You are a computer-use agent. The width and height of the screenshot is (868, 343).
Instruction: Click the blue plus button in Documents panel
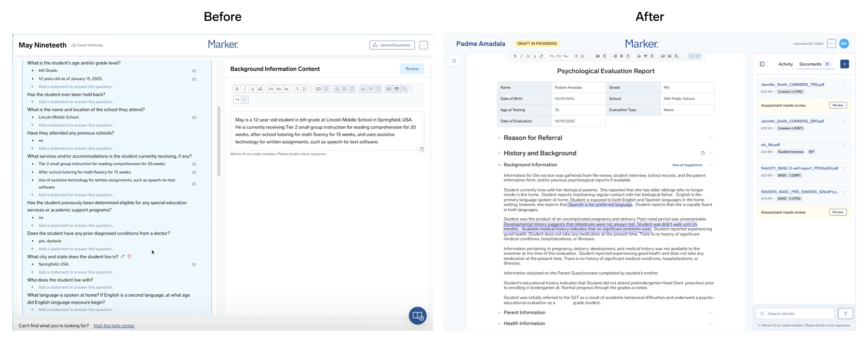click(845, 64)
